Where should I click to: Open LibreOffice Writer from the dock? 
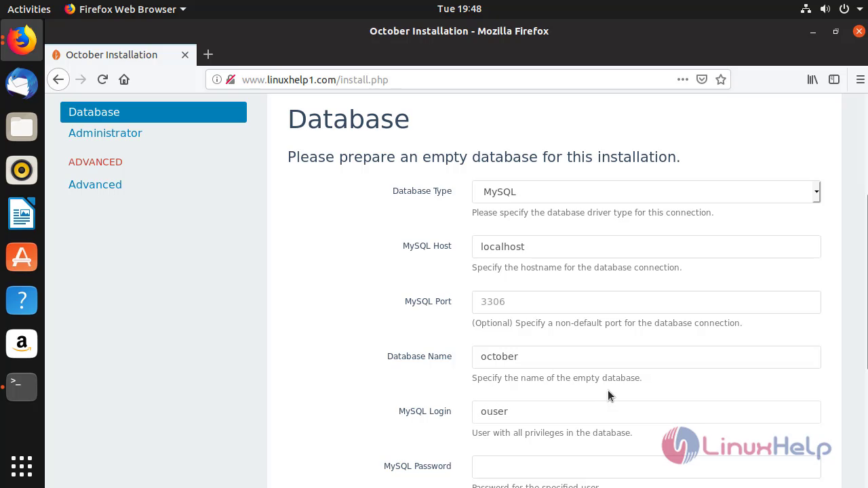(x=22, y=213)
